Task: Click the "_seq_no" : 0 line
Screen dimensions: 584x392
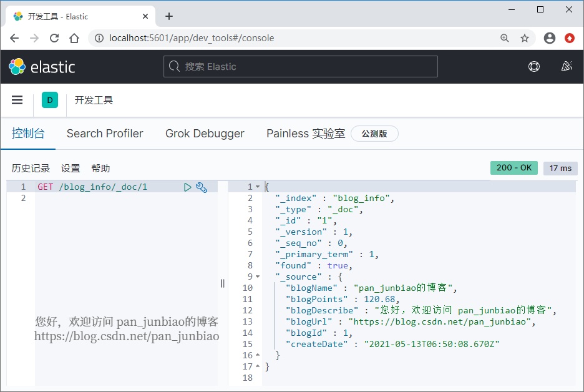Action: (x=311, y=243)
